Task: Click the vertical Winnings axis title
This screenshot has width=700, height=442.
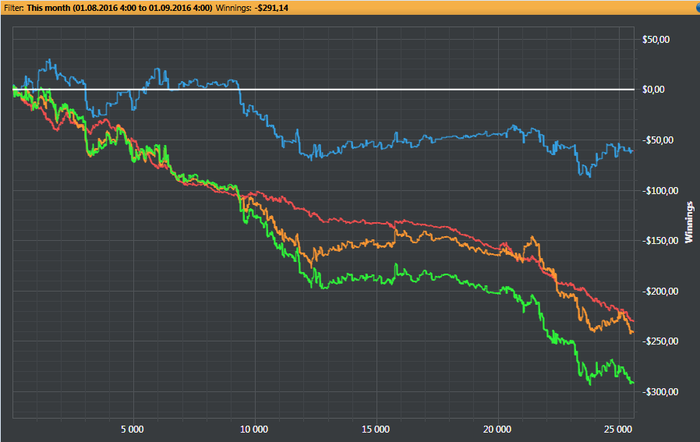Action: pos(689,222)
